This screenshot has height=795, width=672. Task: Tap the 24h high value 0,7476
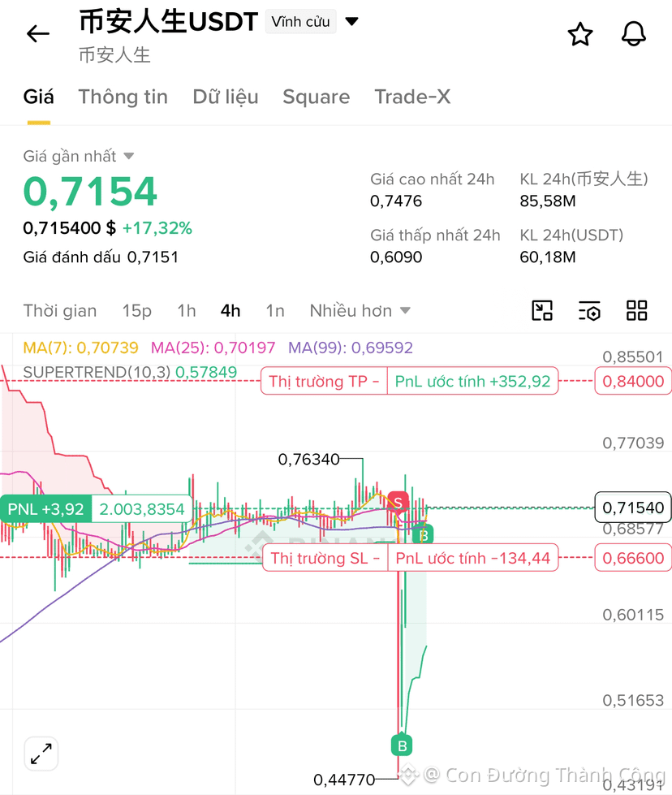[x=396, y=201]
